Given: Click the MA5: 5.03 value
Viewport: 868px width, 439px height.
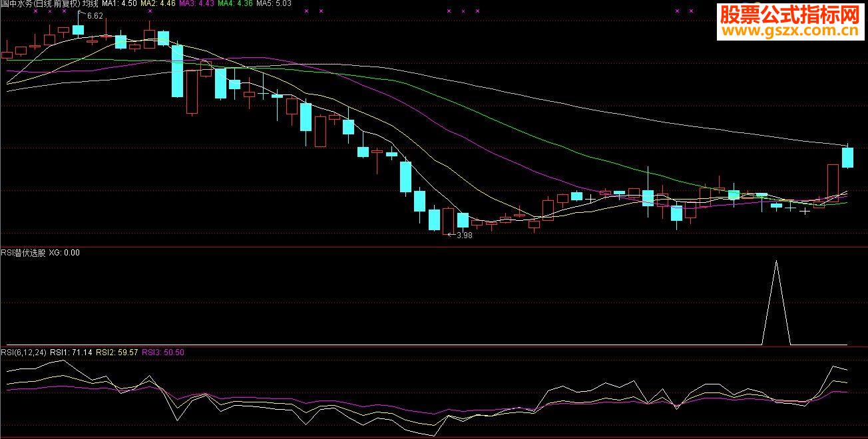Looking at the screenshot, I should coord(274,4).
